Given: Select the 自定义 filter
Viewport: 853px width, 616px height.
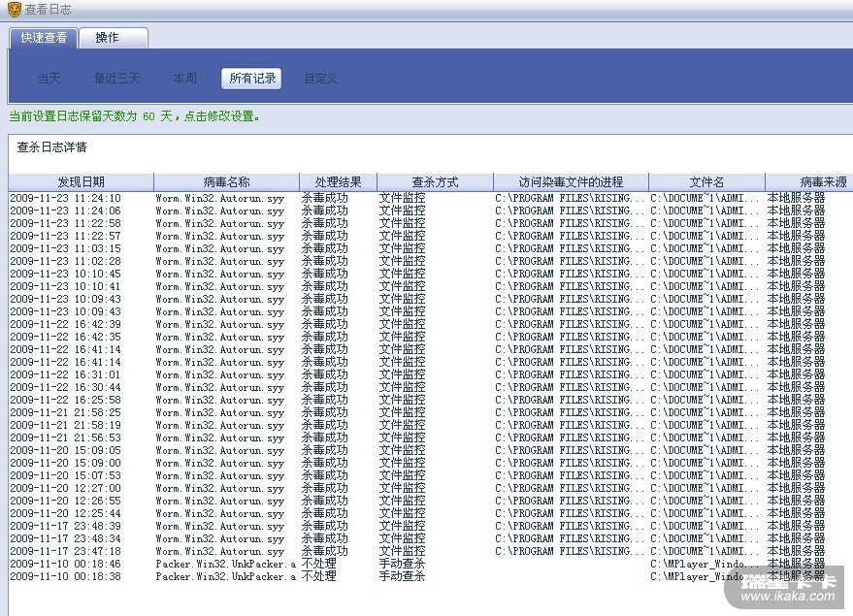Looking at the screenshot, I should [x=320, y=79].
